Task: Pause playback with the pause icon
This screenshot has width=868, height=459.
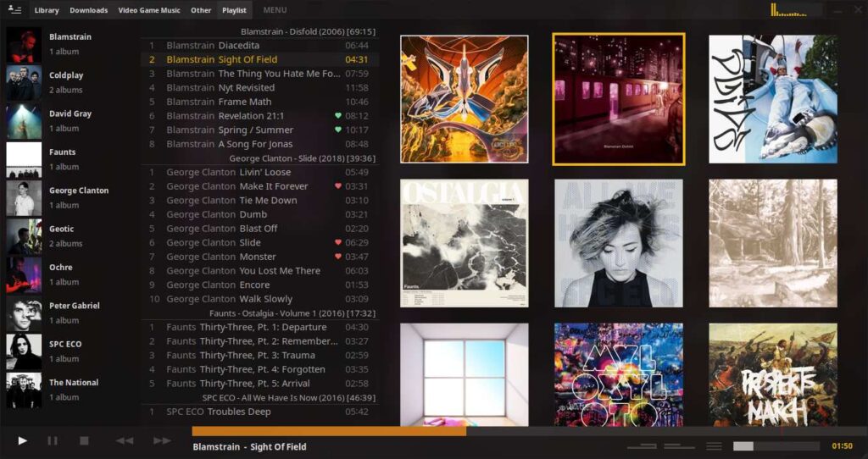Action: point(53,440)
